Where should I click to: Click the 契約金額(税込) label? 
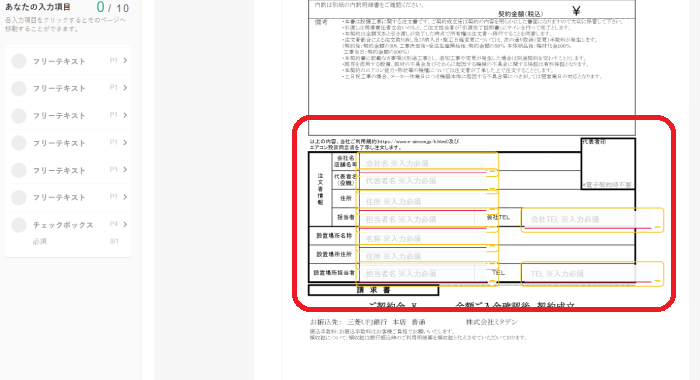(521, 14)
